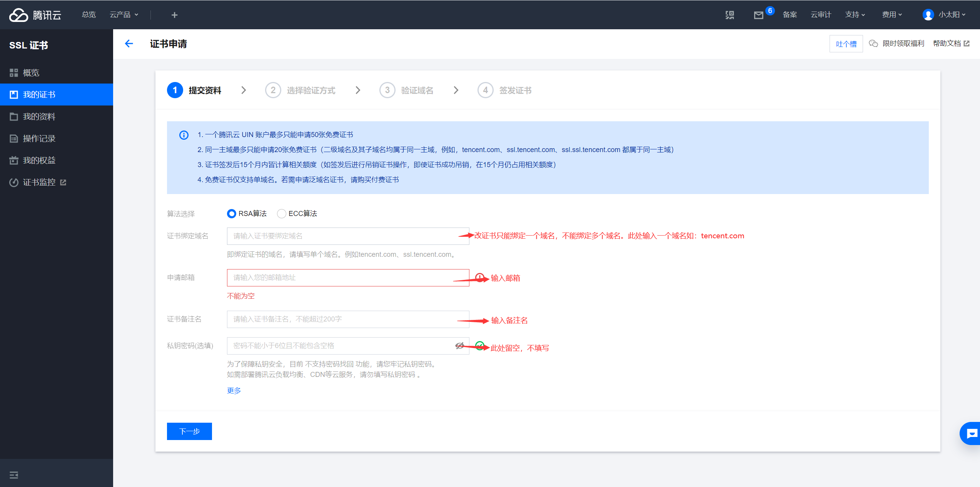Open the customer chat bubble icon
This screenshot has height=487, width=980.
[971, 433]
